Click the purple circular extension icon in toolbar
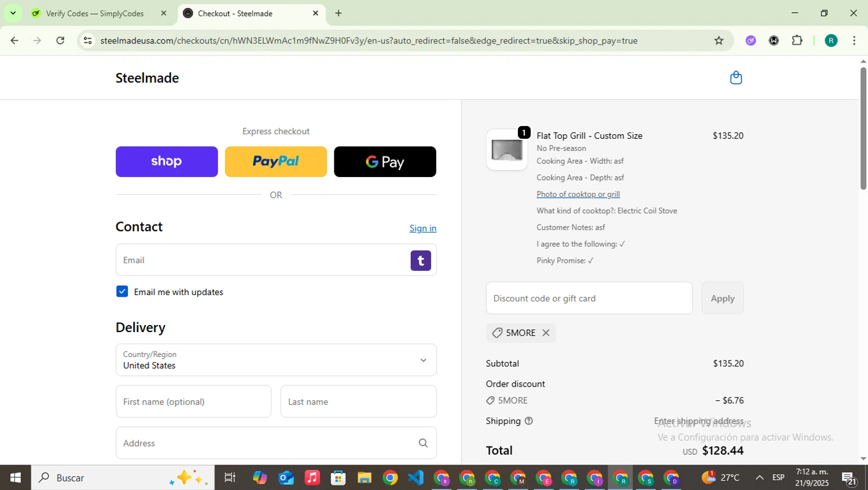868x490 pixels. coord(751,40)
